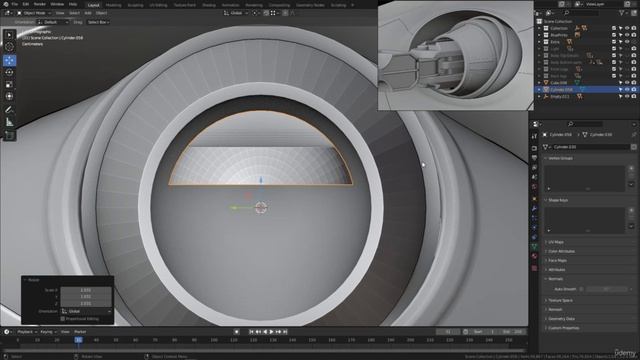Screen dimensions: 640x360
Task: Jump to the timeline start frame button
Action: click(251, 332)
